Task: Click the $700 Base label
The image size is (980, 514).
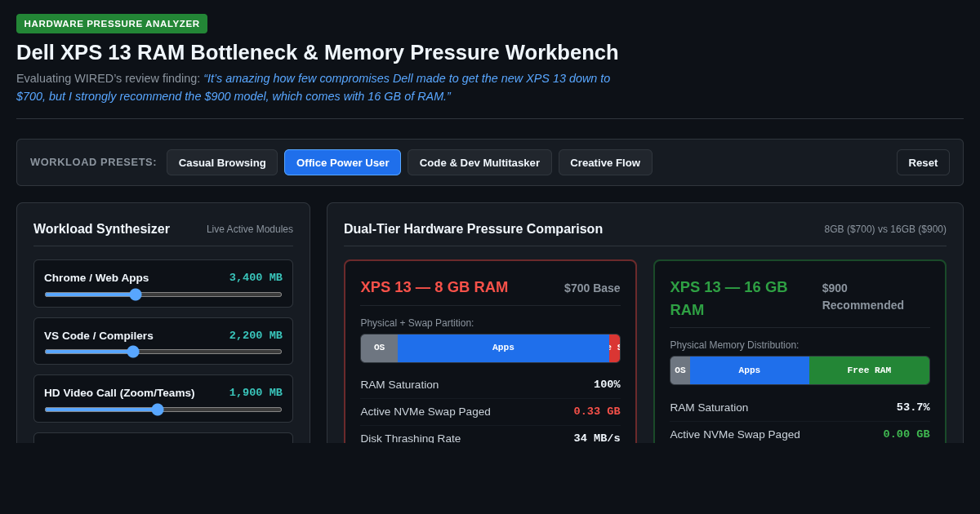Action: (592, 288)
